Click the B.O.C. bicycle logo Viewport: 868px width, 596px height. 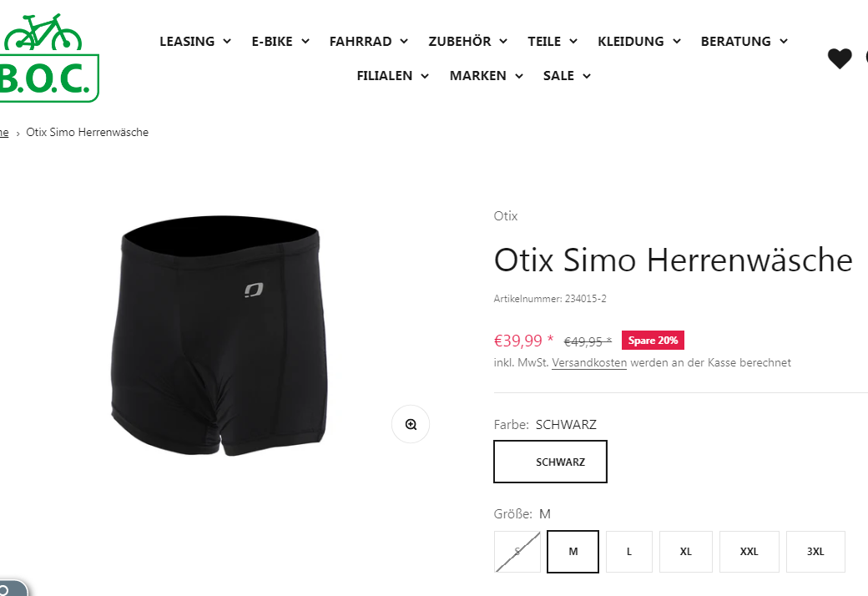48,58
